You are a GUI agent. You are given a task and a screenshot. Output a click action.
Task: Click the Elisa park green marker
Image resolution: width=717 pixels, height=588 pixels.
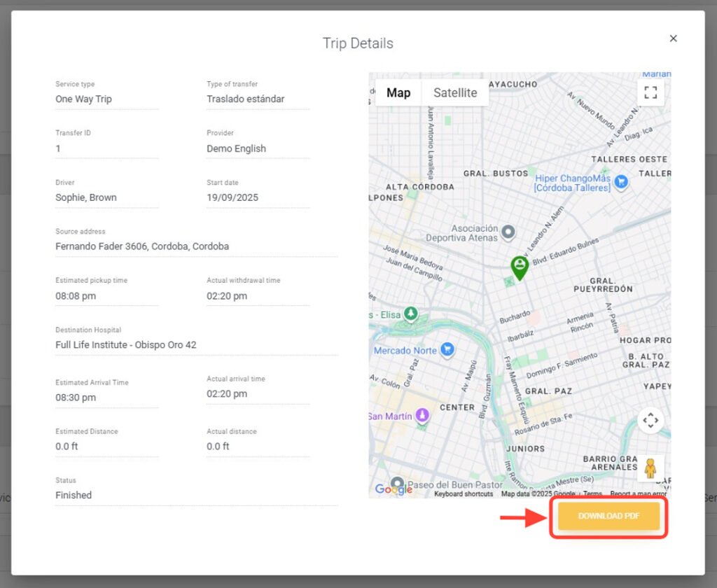pyautogui.click(x=411, y=314)
